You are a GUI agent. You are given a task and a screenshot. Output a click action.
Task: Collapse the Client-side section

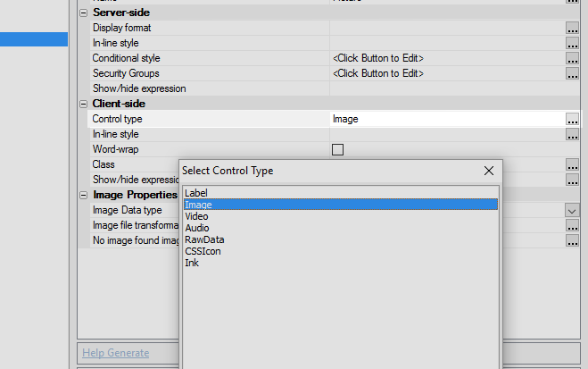pos(84,104)
